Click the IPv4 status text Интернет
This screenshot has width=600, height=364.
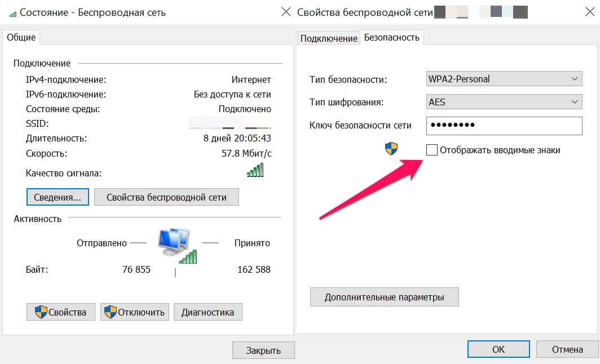pyautogui.click(x=251, y=79)
